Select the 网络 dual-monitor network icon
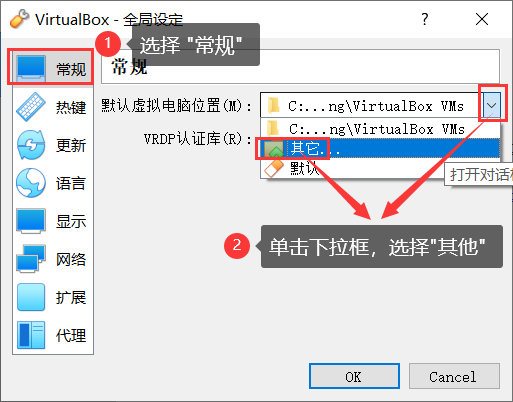The height and width of the screenshot is (402, 513). tap(31, 259)
